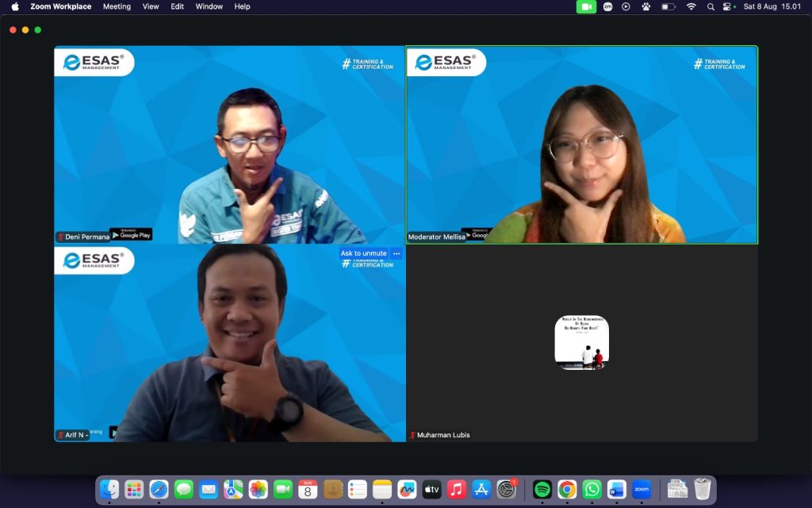Open Spotify from the Dock
The width and height of the screenshot is (812, 508).
[542, 489]
